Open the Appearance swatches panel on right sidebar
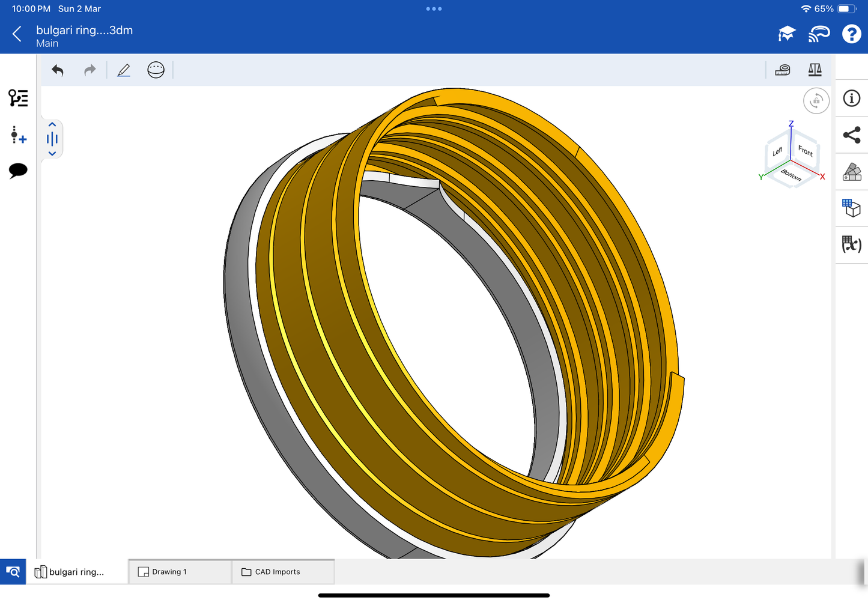The width and height of the screenshot is (868, 603). click(x=851, y=172)
